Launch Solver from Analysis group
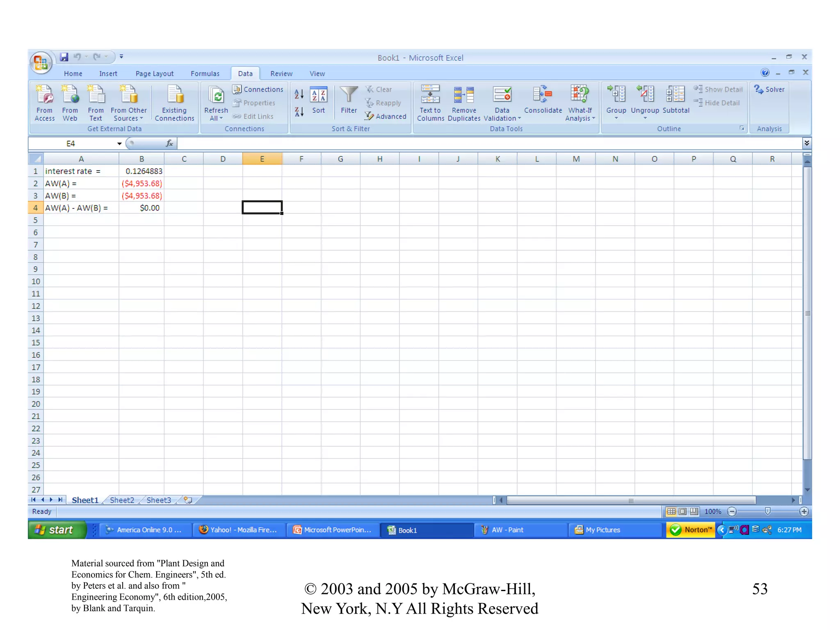 click(x=769, y=89)
